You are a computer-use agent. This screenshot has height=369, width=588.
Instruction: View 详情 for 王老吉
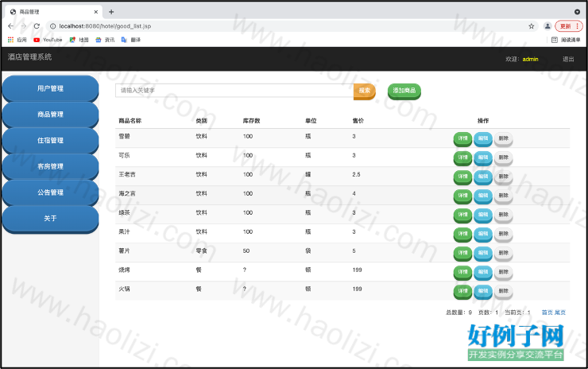[462, 177]
